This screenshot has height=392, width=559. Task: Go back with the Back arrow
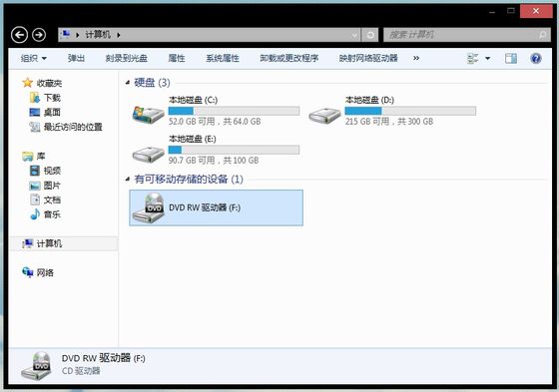tap(19, 35)
